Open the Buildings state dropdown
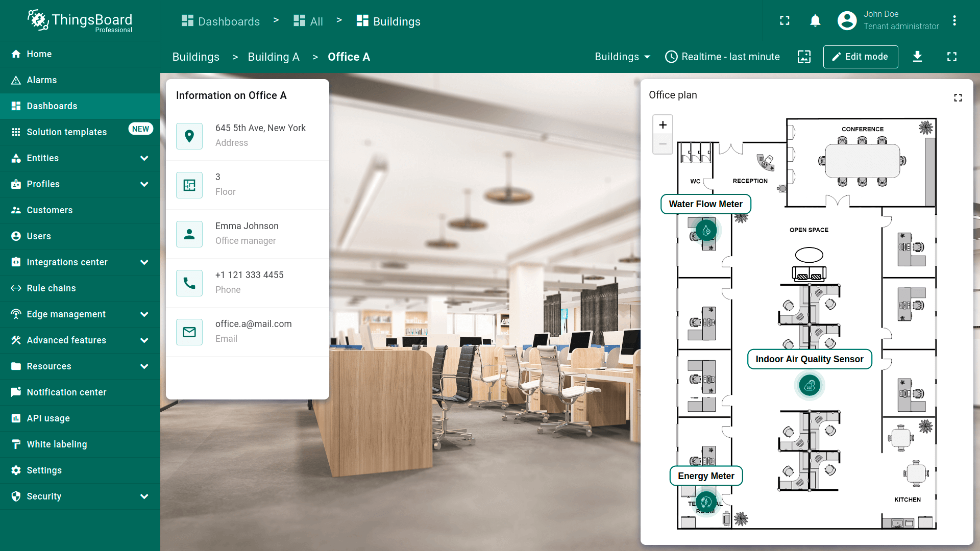Viewport: 980px width, 551px height. (x=622, y=57)
